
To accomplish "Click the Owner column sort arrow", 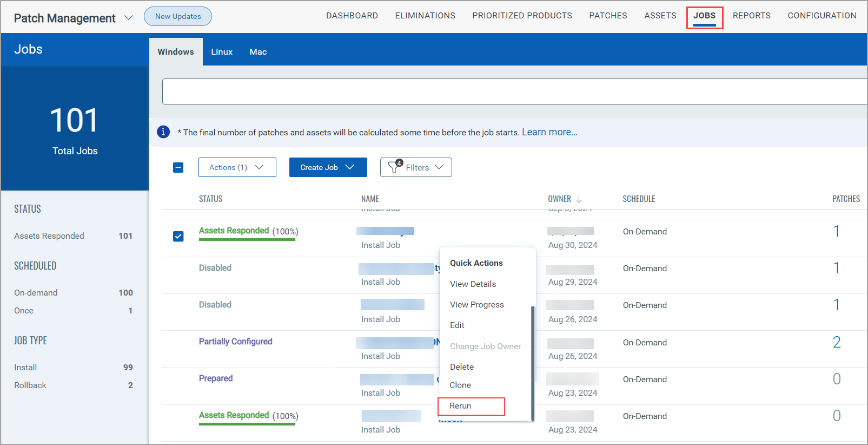I will [579, 199].
